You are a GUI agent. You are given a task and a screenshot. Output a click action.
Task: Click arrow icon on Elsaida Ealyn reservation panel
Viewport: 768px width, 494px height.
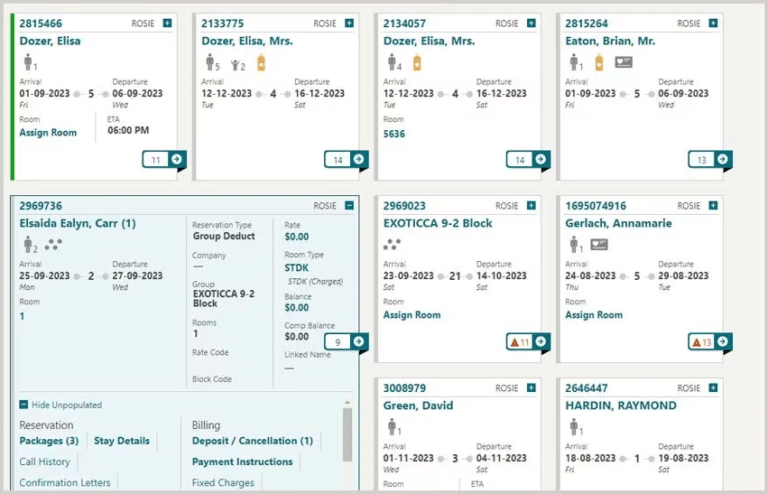click(x=359, y=342)
